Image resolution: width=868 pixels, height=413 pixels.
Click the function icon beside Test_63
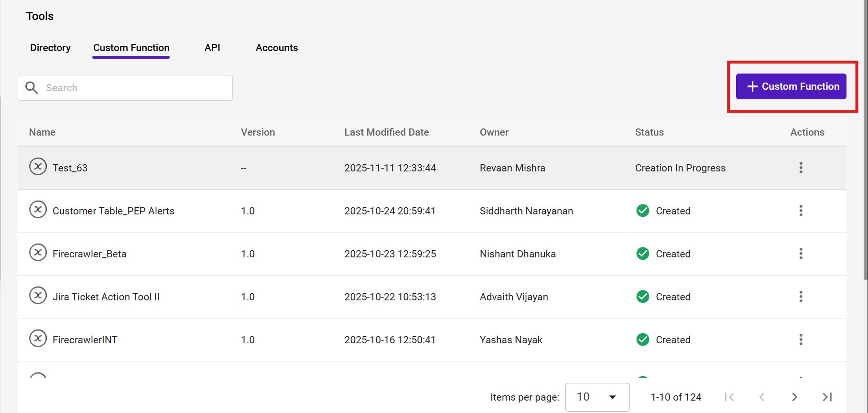[x=38, y=167]
